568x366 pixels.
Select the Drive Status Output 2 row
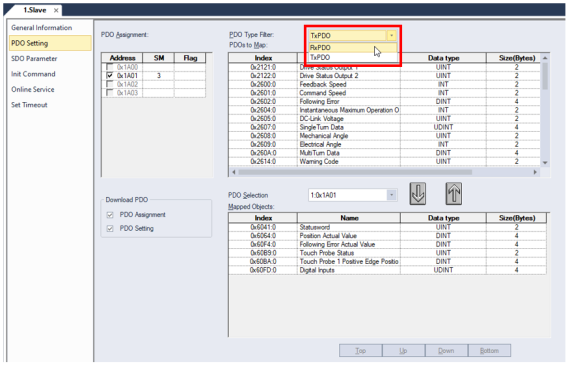[x=384, y=76]
